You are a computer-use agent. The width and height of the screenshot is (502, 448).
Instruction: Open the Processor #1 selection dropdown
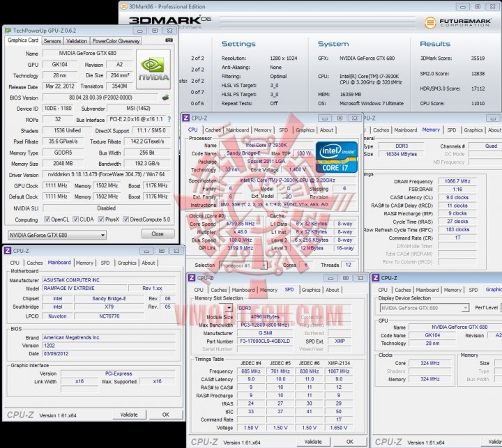click(x=243, y=265)
